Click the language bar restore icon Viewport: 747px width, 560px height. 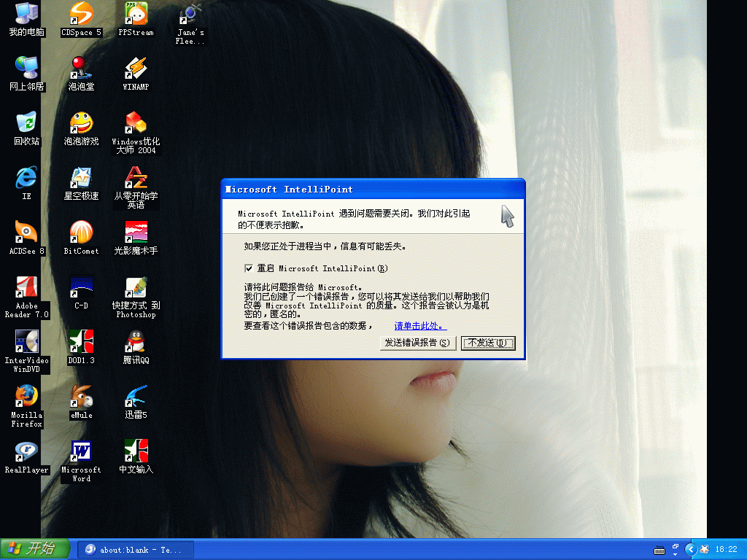(x=675, y=546)
